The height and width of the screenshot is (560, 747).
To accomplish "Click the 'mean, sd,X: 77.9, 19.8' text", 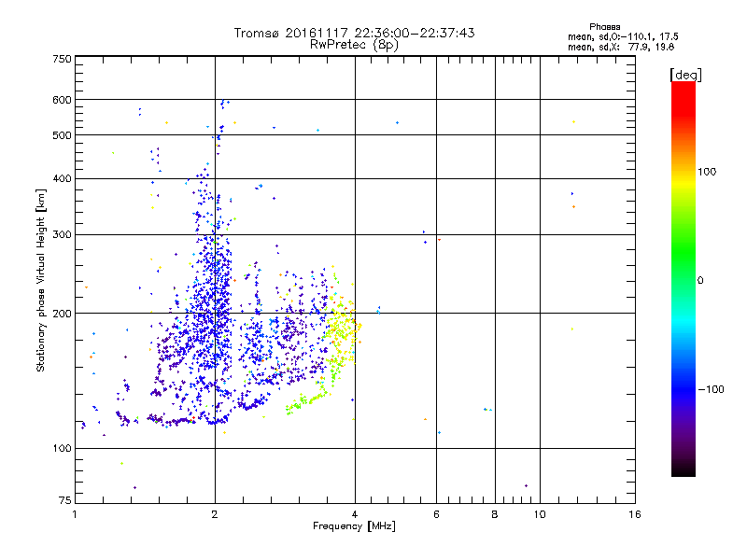I will pyautogui.click(x=621, y=47).
